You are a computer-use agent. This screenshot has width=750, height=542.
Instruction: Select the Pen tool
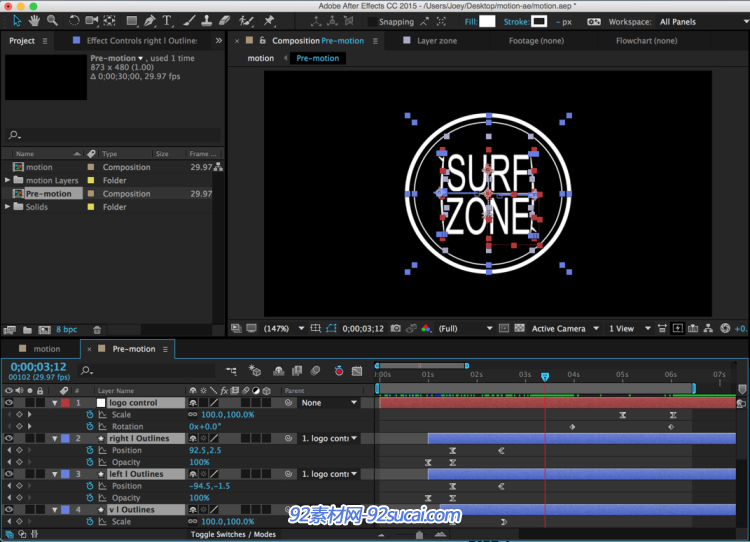(x=150, y=21)
